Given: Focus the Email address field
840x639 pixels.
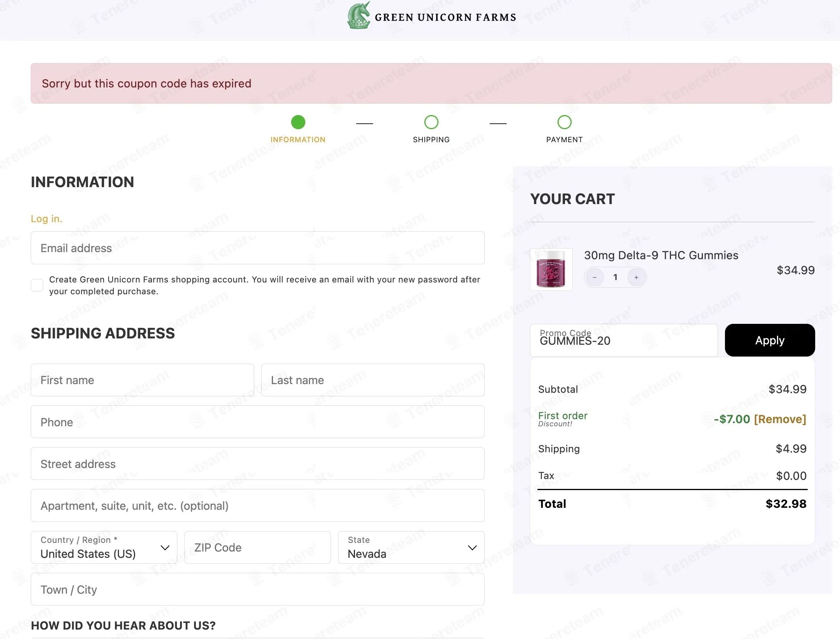Looking at the screenshot, I should [x=258, y=248].
